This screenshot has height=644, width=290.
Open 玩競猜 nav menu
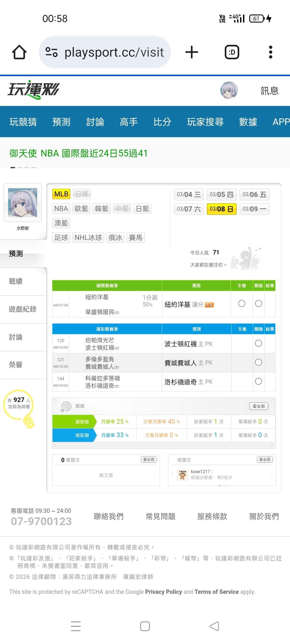23,122
